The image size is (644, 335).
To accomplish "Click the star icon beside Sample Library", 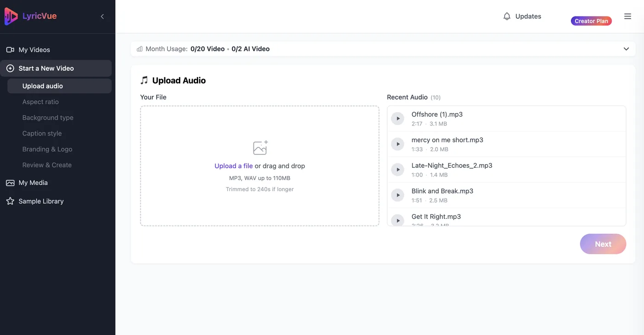I will [10, 201].
